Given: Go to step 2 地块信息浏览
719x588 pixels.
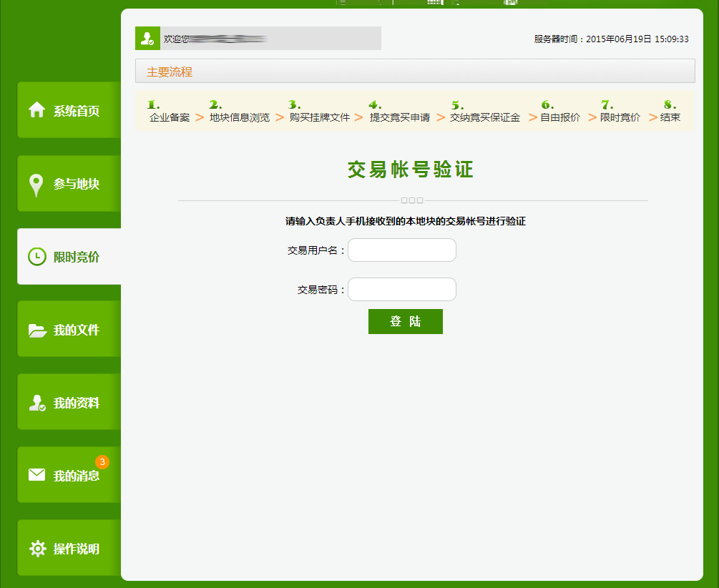Looking at the screenshot, I should tap(239, 117).
